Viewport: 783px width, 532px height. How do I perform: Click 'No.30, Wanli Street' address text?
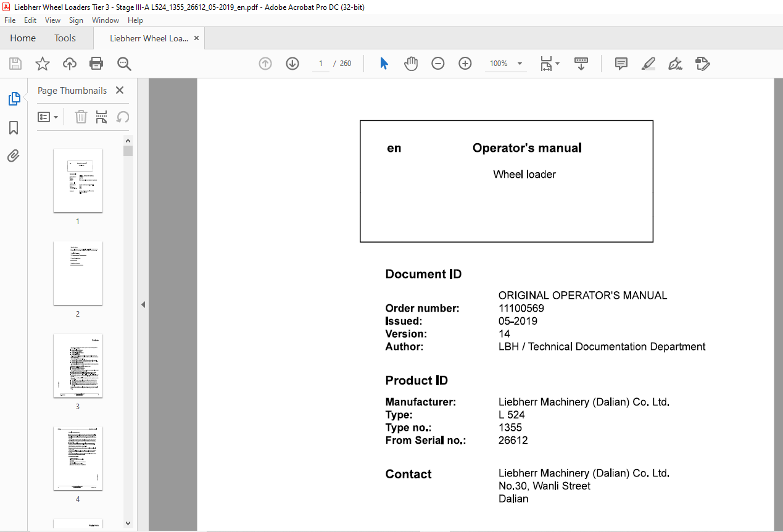(x=544, y=486)
